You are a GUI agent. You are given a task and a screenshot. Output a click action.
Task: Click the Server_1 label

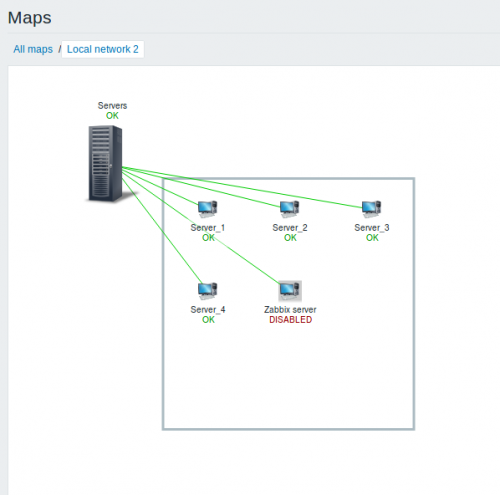point(208,228)
